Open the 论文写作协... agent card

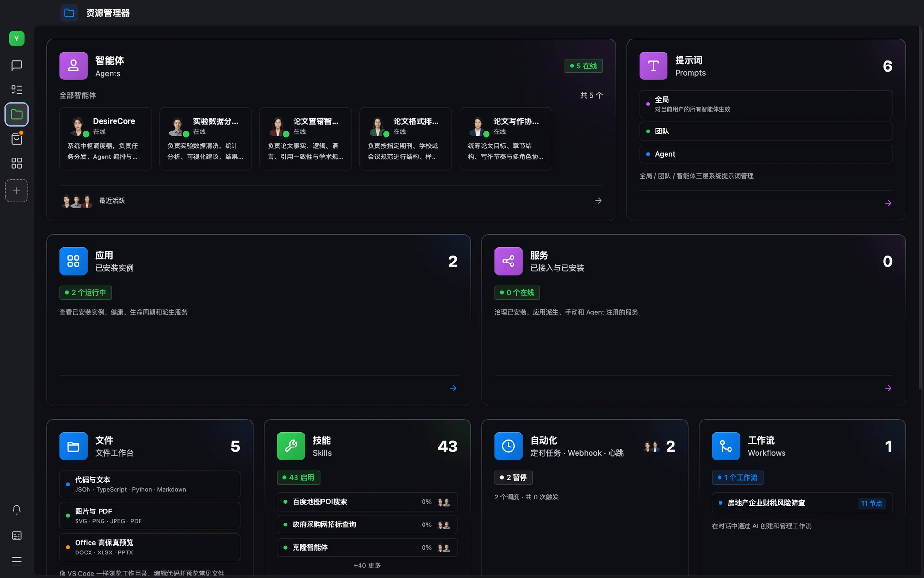[x=506, y=139]
